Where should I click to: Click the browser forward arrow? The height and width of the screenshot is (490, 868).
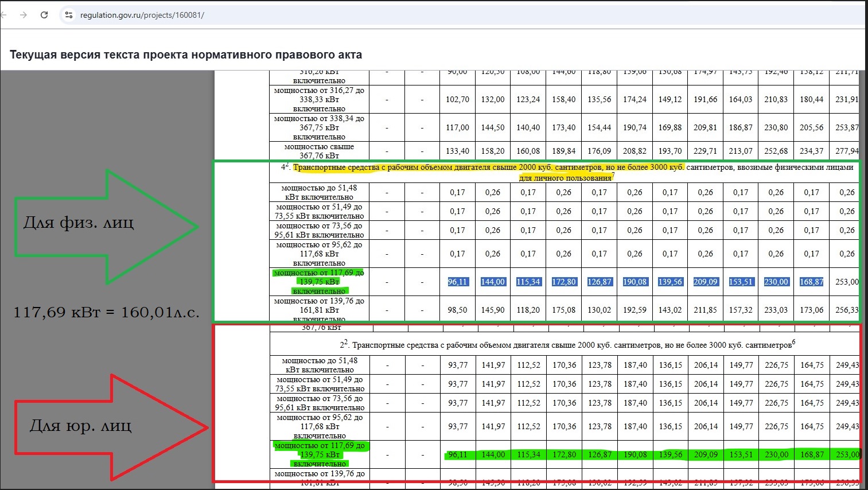click(24, 15)
